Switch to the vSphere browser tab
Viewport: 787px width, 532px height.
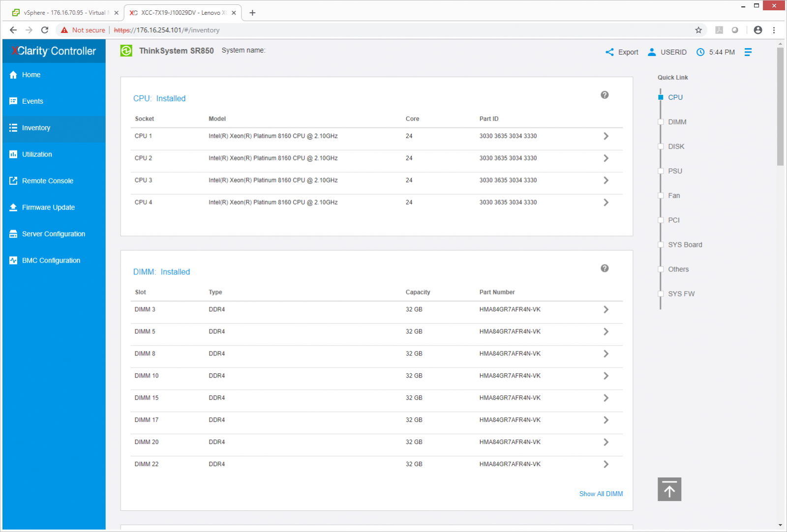tap(64, 13)
